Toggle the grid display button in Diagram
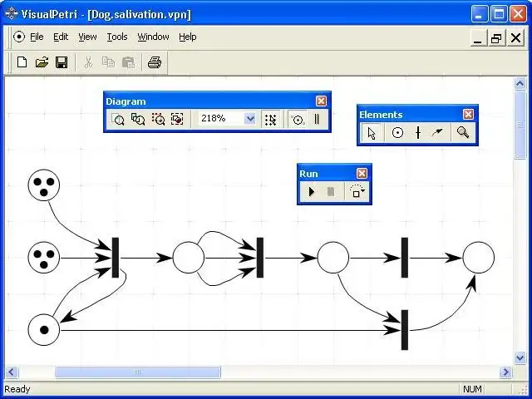The image size is (532, 399). tap(270, 119)
